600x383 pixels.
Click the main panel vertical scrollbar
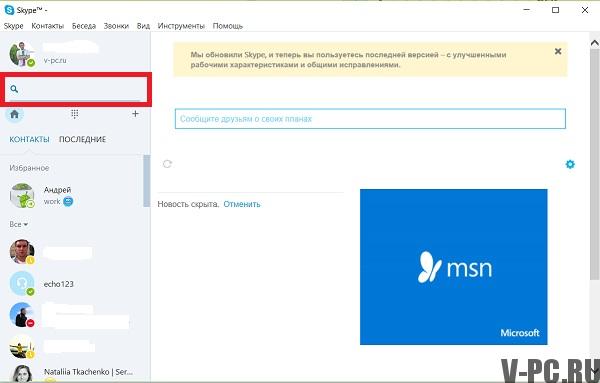[595, 165]
